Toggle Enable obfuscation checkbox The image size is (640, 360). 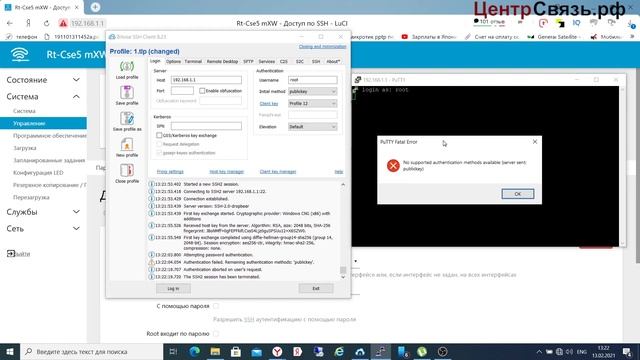coord(202,91)
